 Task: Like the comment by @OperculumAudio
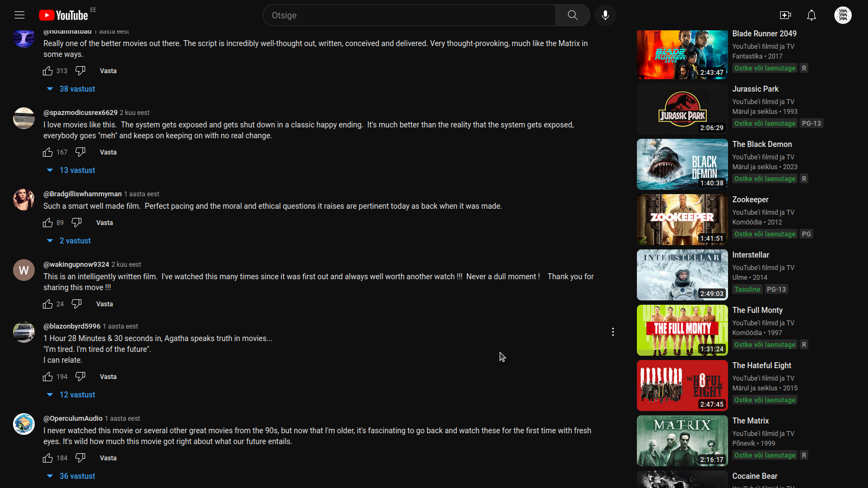48,458
